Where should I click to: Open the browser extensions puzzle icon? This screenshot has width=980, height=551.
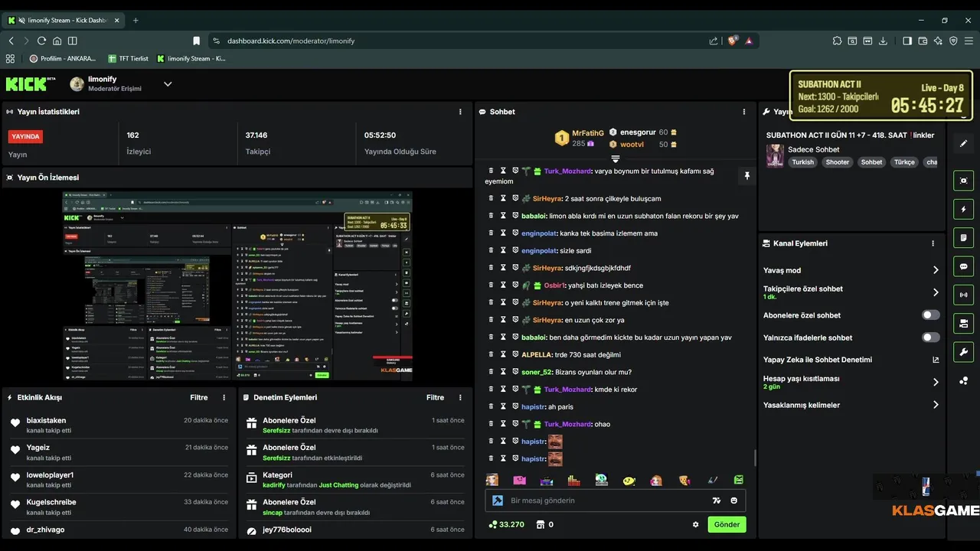pos(837,41)
